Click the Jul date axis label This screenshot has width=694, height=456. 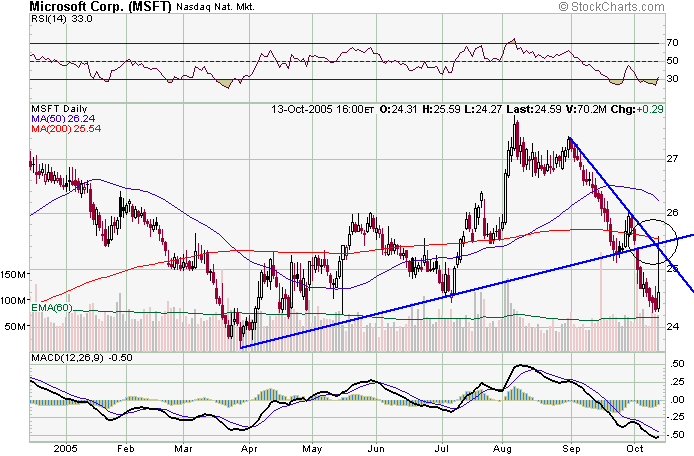[443, 448]
